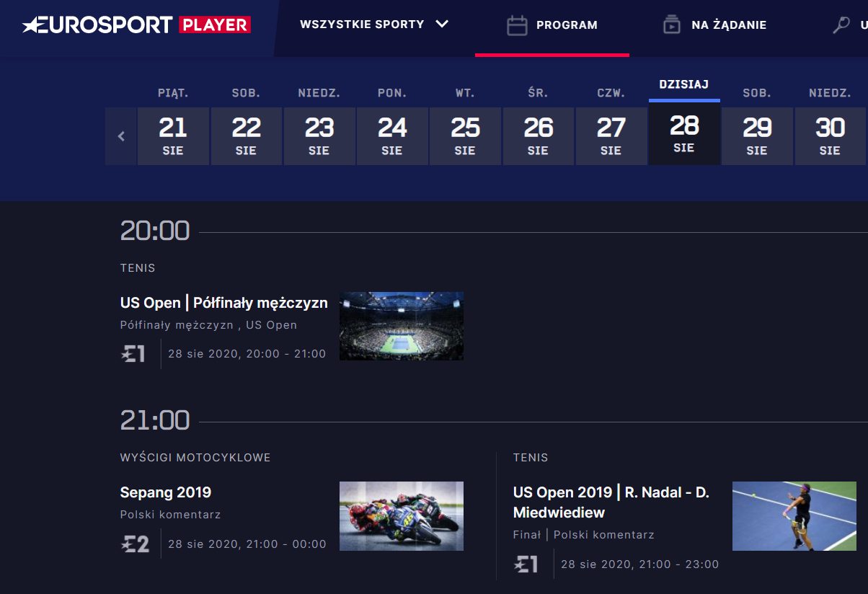Open the Sepang 2019 program link
Viewport: 868px width, 594px height.
(x=166, y=493)
